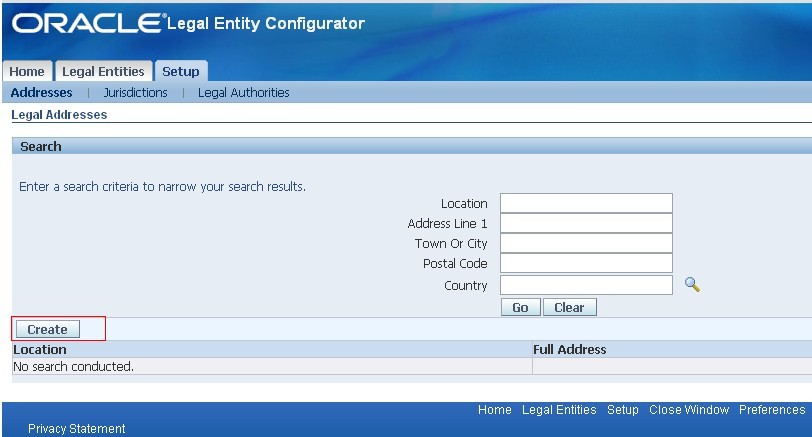This screenshot has width=812, height=437.
Task: Open the Preferences link
Action: coord(772,410)
